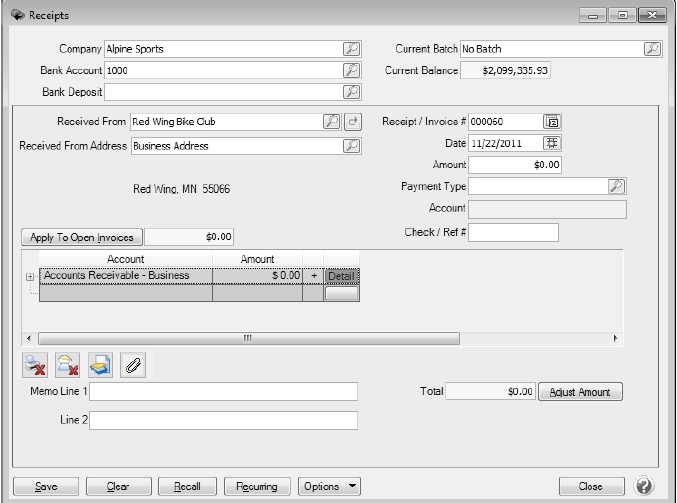Image resolution: width=677 pixels, height=503 pixels.
Task: Click the stacked documents icon
Action: point(101,366)
